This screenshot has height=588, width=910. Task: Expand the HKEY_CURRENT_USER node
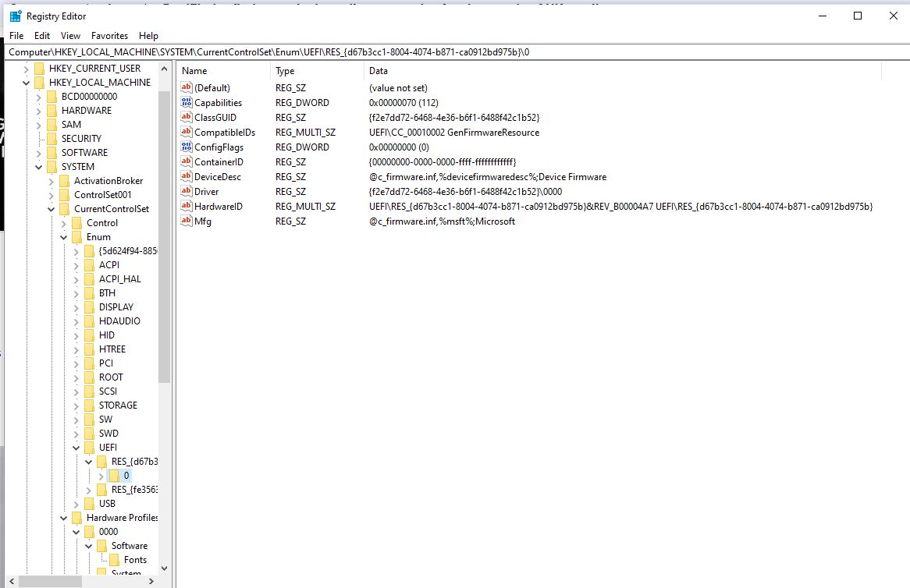click(x=26, y=69)
